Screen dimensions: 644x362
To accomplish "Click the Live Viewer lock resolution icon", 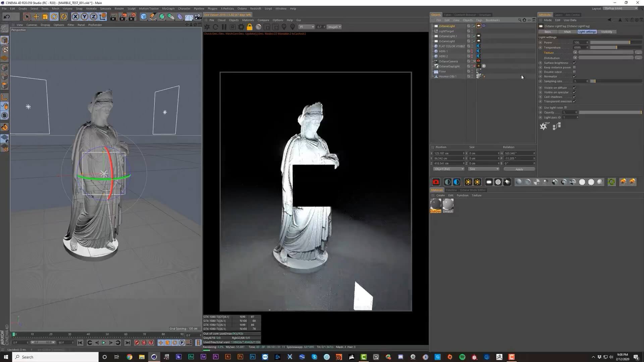I will pos(250,27).
